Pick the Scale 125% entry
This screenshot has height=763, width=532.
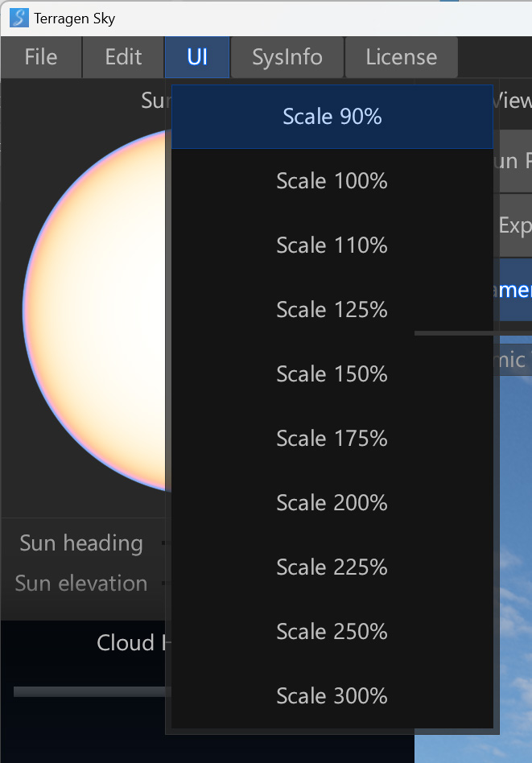[332, 310]
